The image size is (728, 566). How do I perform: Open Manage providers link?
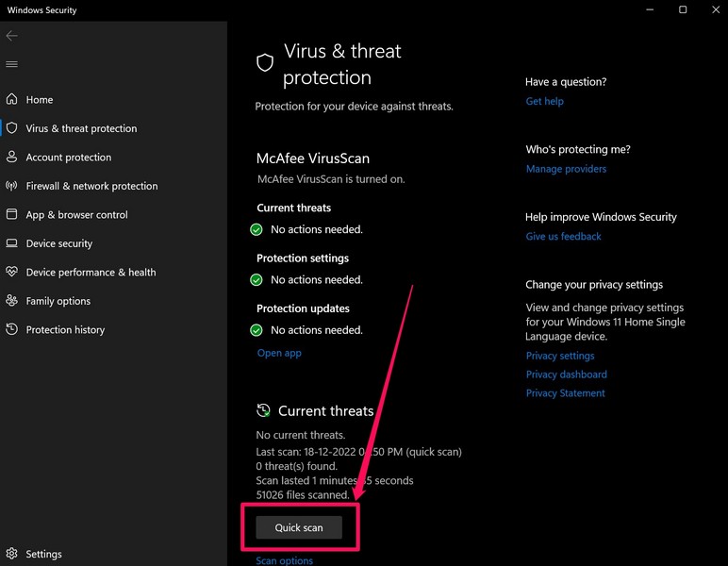point(566,169)
